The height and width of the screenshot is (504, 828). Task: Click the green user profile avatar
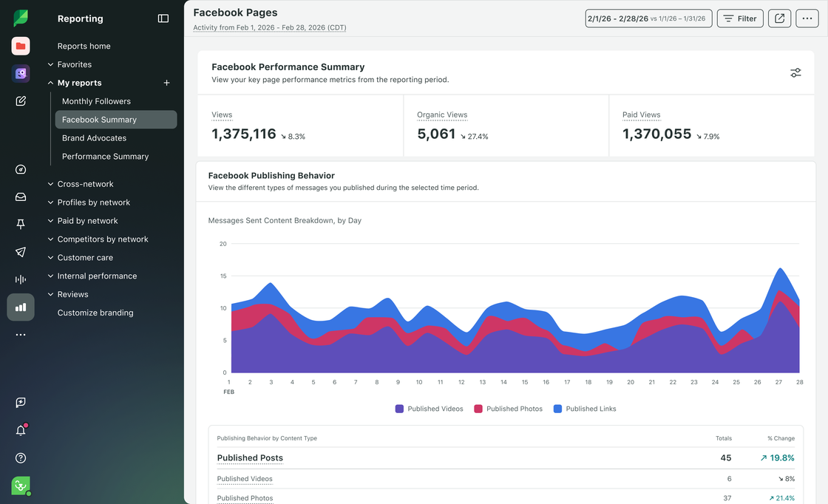[x=21, y=486]
